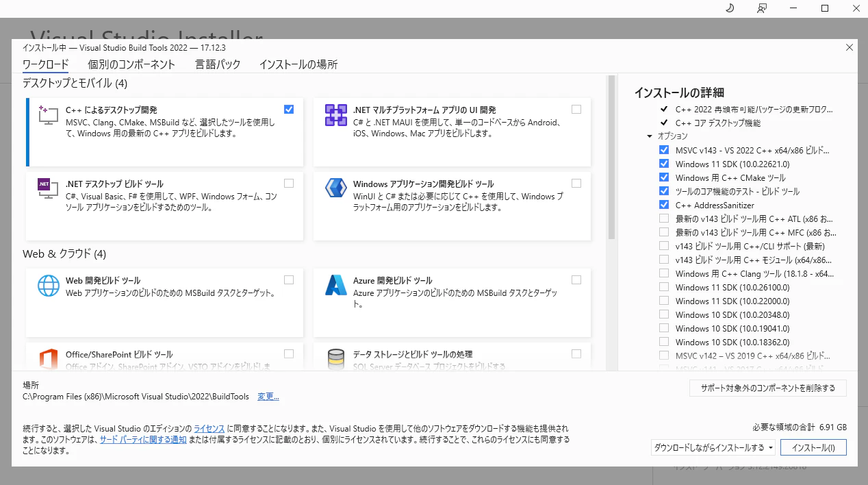The image size is (868, 485).
Task: Collapse the オプション section
Action: (650, 136)
